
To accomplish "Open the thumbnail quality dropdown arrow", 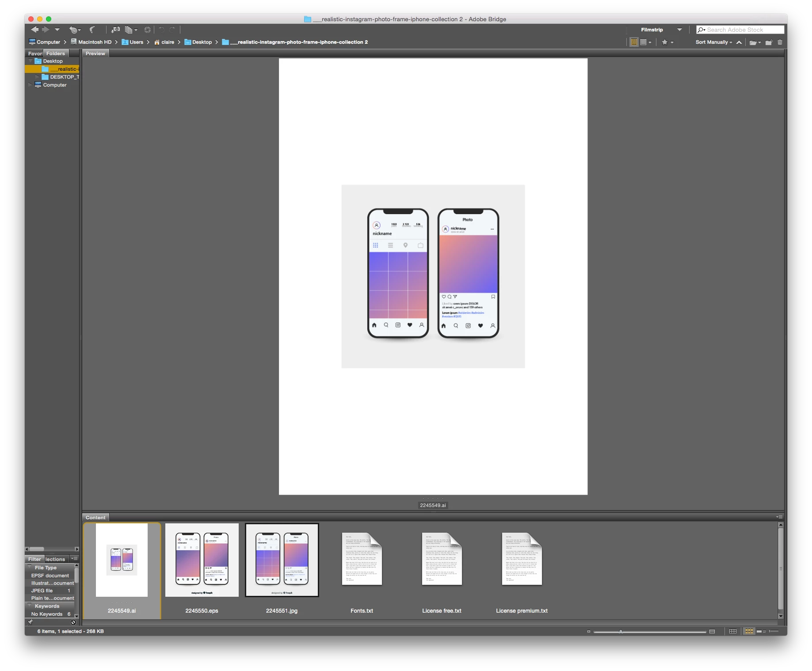I will 650,42.
